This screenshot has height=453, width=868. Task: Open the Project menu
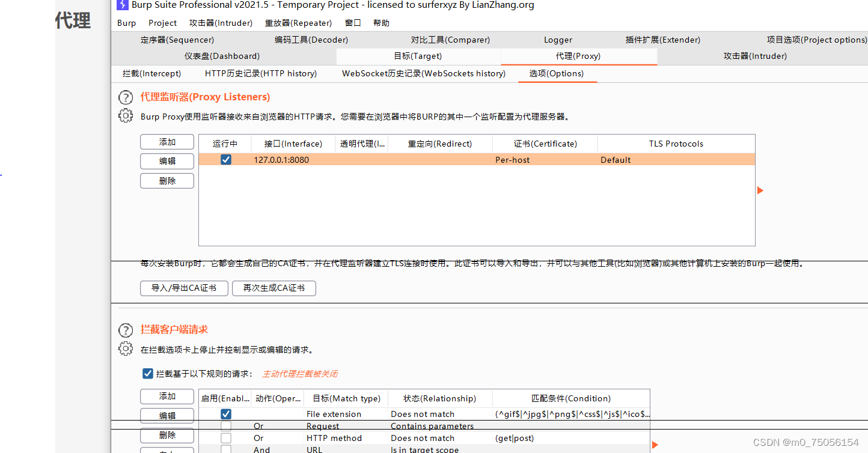163,23
